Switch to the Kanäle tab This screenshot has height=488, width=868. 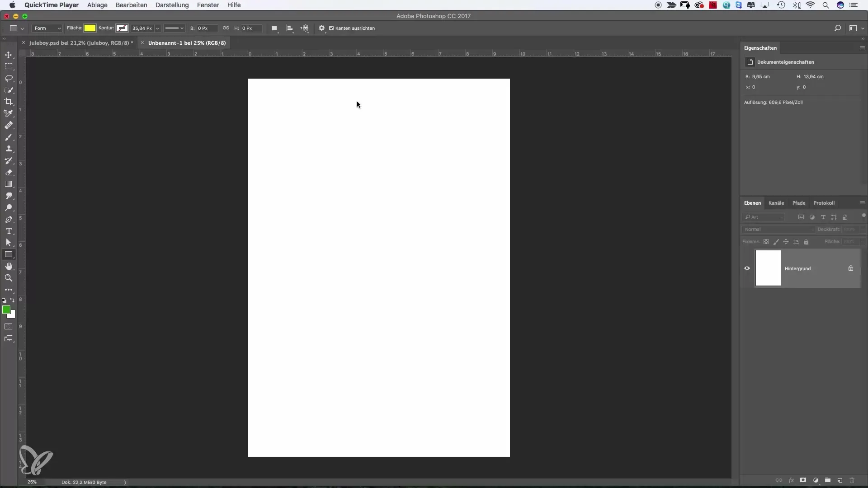[776, 203]
